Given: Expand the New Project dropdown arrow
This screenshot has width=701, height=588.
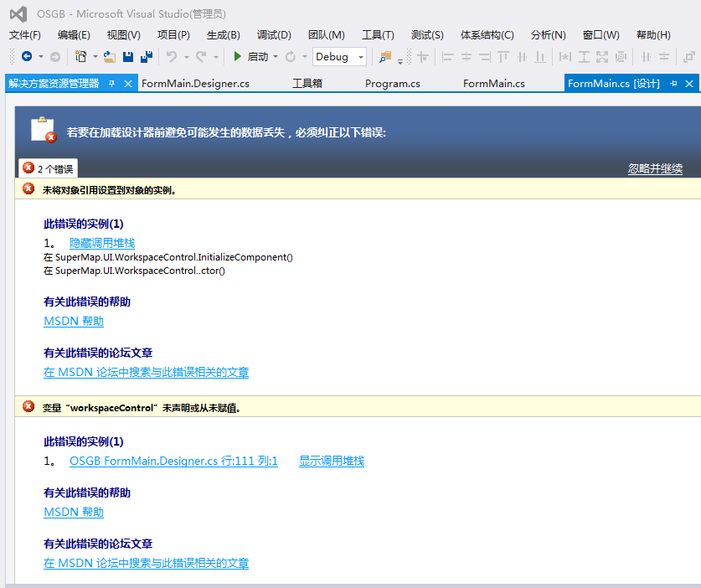Looking at the screenshot, I should click(95, 57).
